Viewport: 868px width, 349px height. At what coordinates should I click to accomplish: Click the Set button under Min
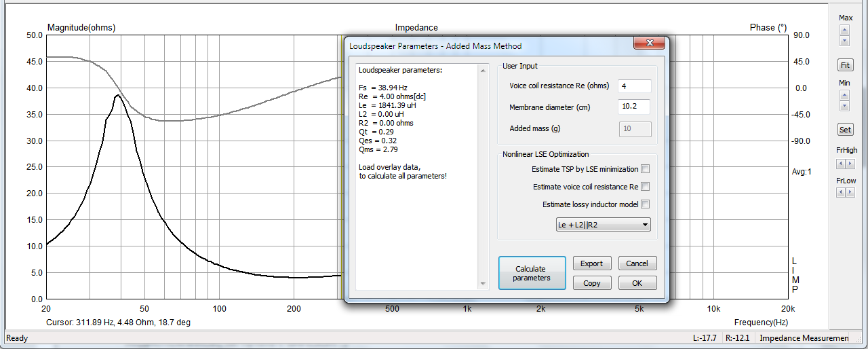[x=845, y=130]
